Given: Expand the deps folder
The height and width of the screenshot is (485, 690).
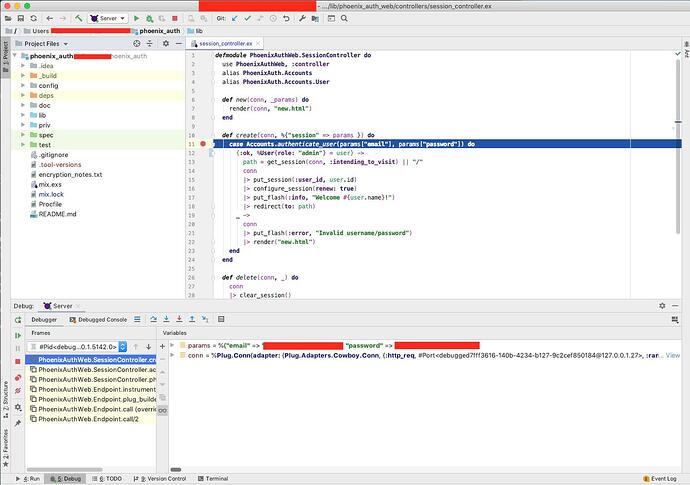Looking at the screenshot, I should tap(23, 95).
